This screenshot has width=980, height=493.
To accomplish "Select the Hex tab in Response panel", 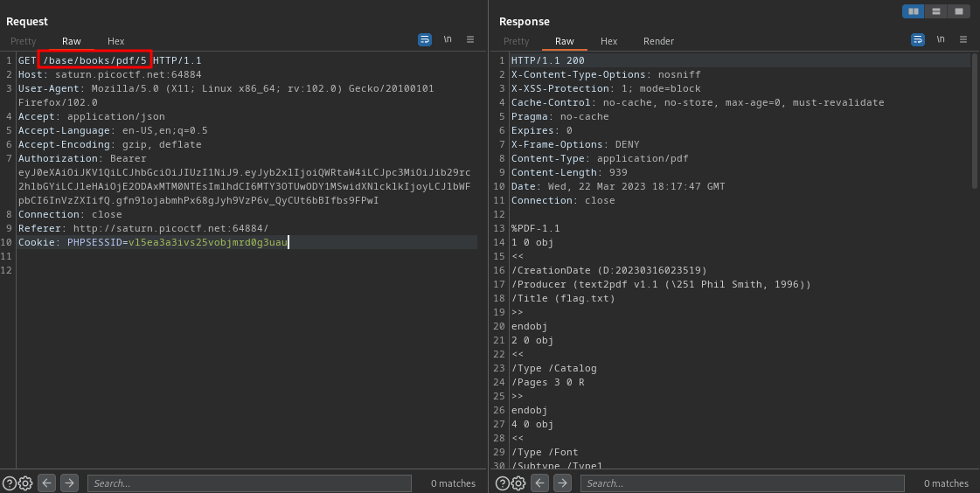I will (608, 41).
